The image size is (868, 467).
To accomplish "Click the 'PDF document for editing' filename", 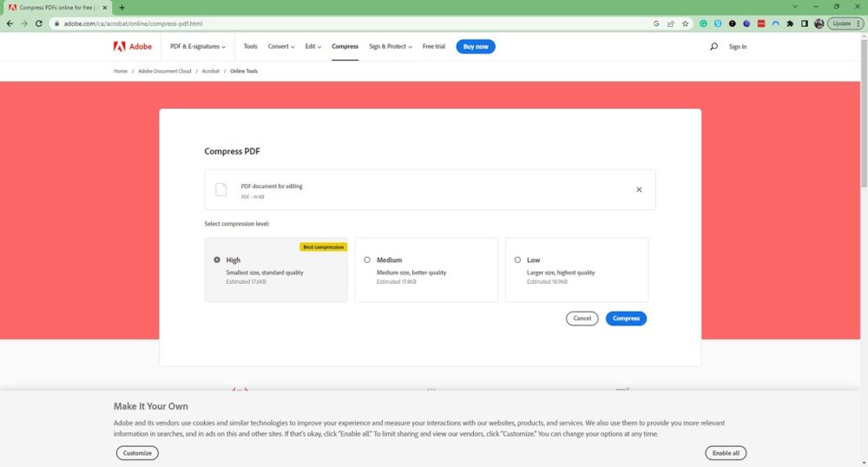I will tap(271, 187).
